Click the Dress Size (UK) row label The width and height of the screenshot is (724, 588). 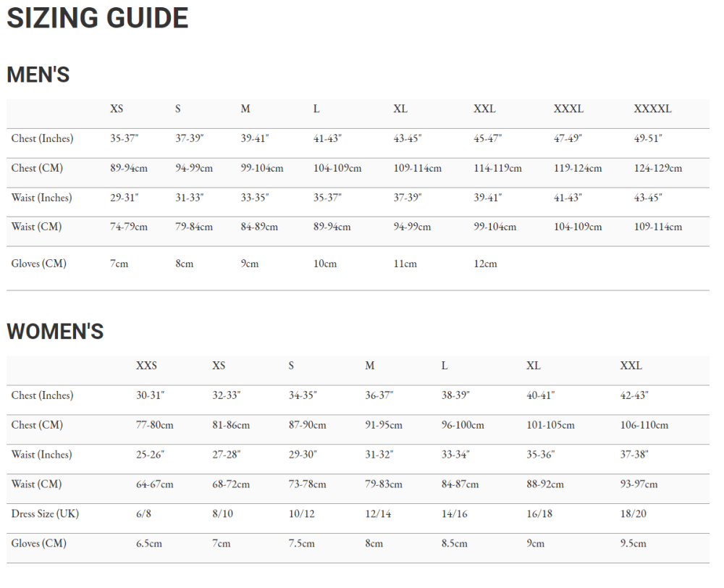(x=45, y=514)
